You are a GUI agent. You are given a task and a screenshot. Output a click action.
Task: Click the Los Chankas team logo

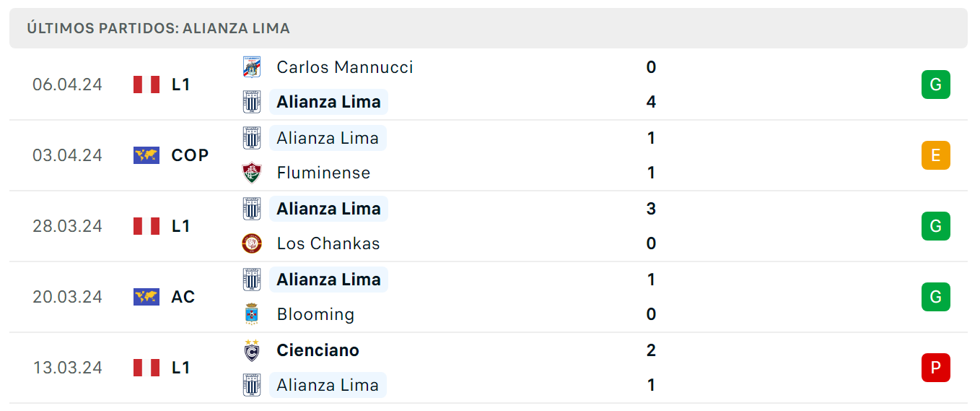click(251, 243)
